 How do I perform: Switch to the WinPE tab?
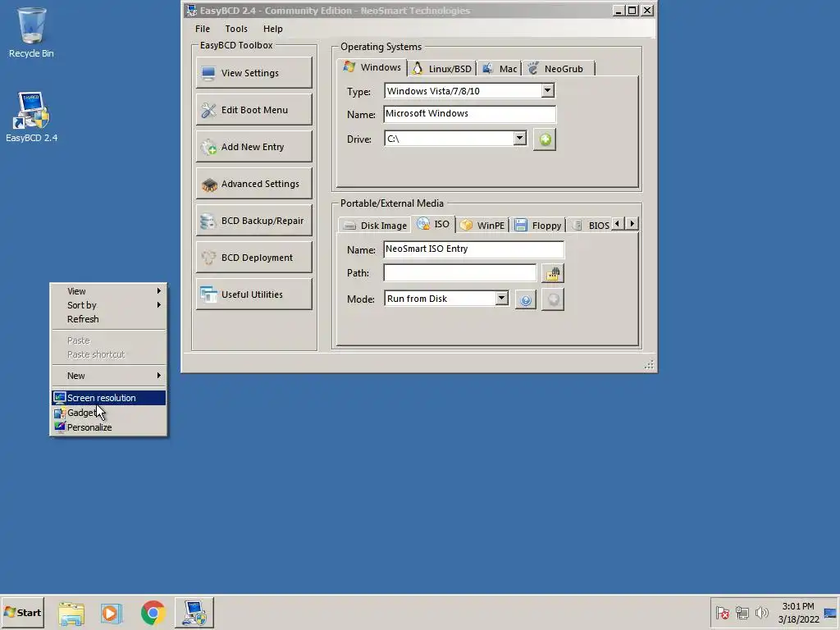[x=482, y=226]
